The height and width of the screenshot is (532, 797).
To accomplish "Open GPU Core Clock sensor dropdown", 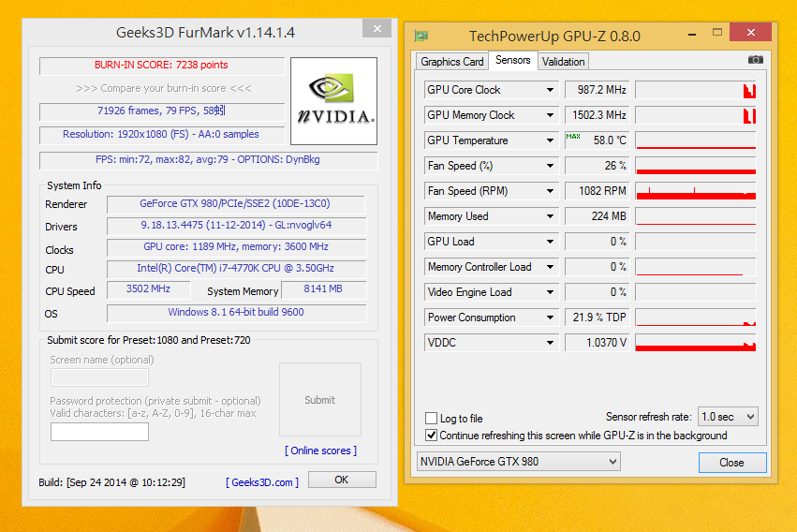I will click(x=550, y=90).
